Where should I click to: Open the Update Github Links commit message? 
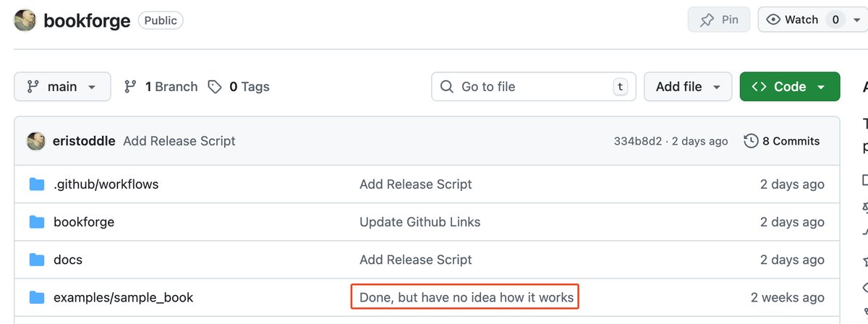click(x=420, y=222)
